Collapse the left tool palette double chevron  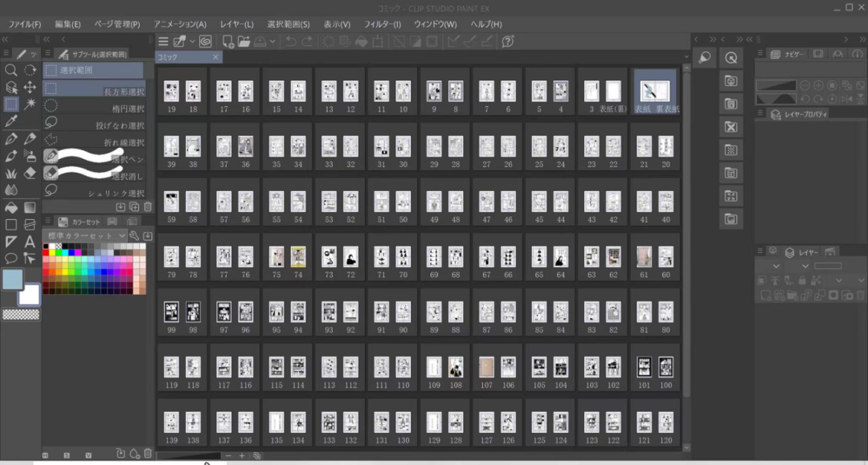point(5,39)
